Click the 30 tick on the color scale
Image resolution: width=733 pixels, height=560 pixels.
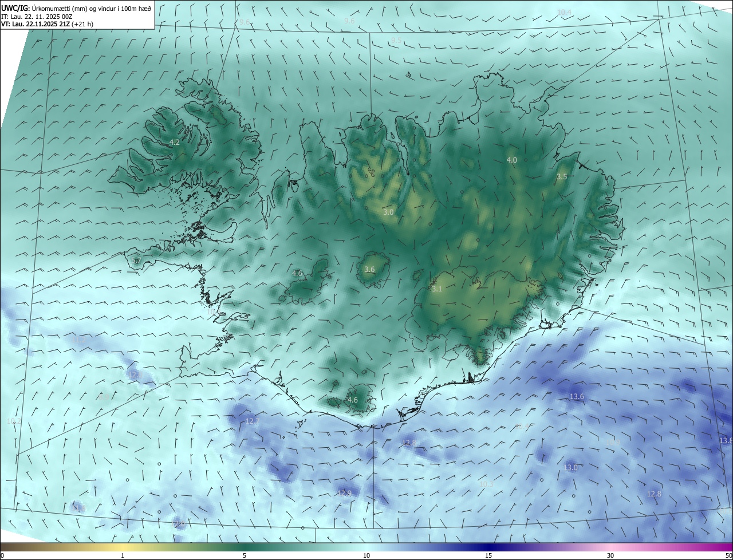pos(610,555)
